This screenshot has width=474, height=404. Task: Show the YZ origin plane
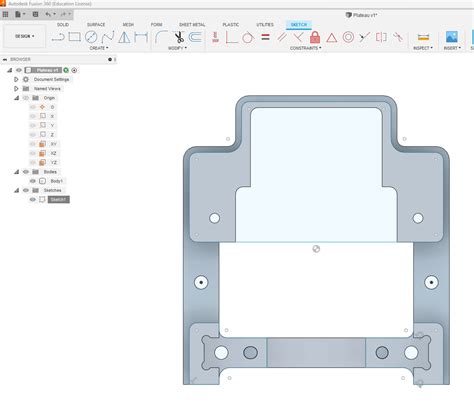pyautogui.click(x=33, y=162)
